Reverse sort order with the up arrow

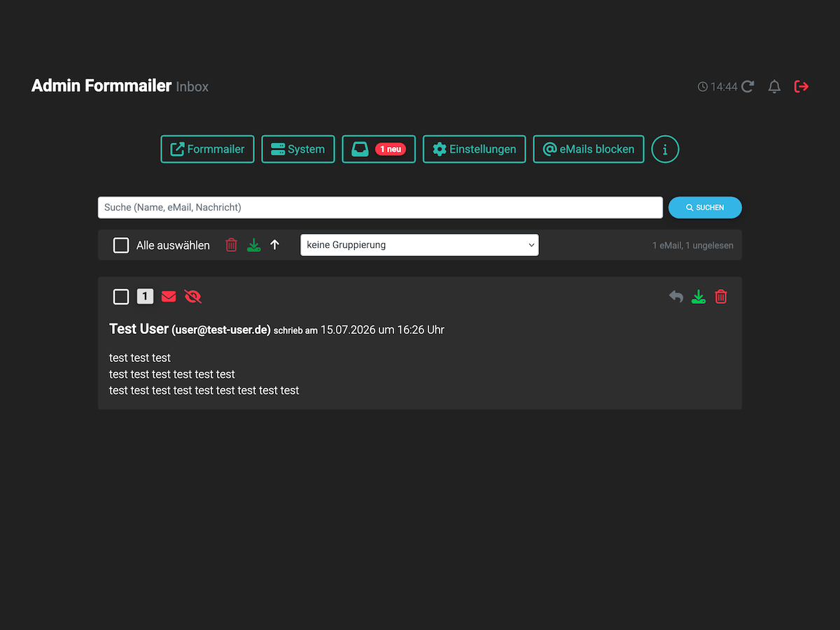point(275,245)
